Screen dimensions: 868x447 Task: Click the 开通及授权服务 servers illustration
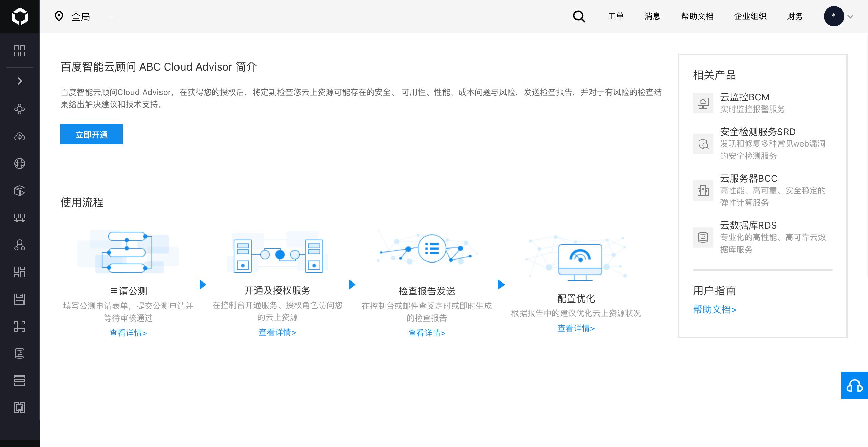(x=278, y=252)
